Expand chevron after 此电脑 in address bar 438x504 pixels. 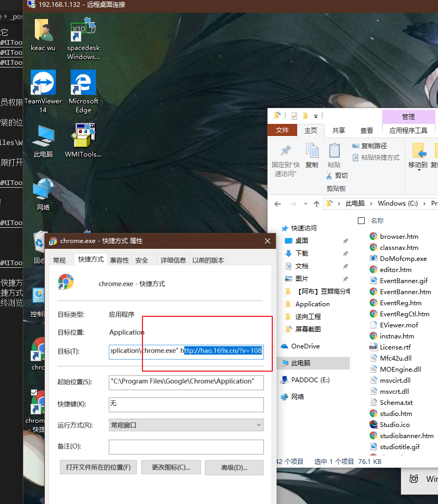tap(371, 204)
